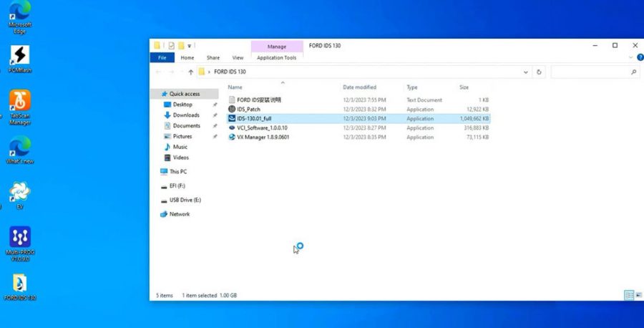The width and height of the screenshot is (644, 328).
Task: Switch to the View ribbon tab
Action: point(238,57)
